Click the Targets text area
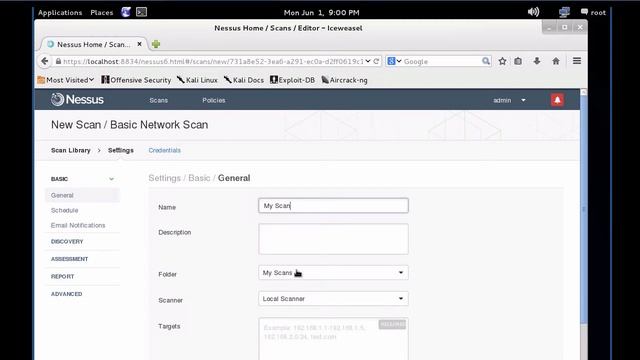 (x=333, y=339)
